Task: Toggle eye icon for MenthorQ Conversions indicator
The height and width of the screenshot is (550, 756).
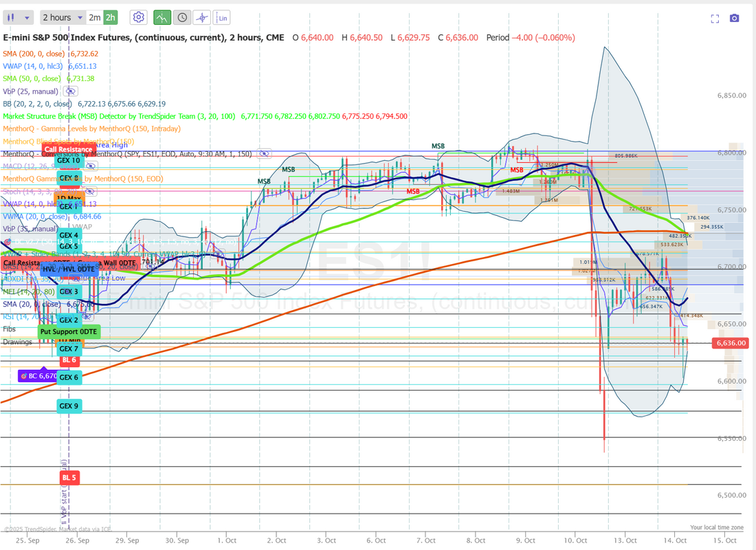Action: 264,154
